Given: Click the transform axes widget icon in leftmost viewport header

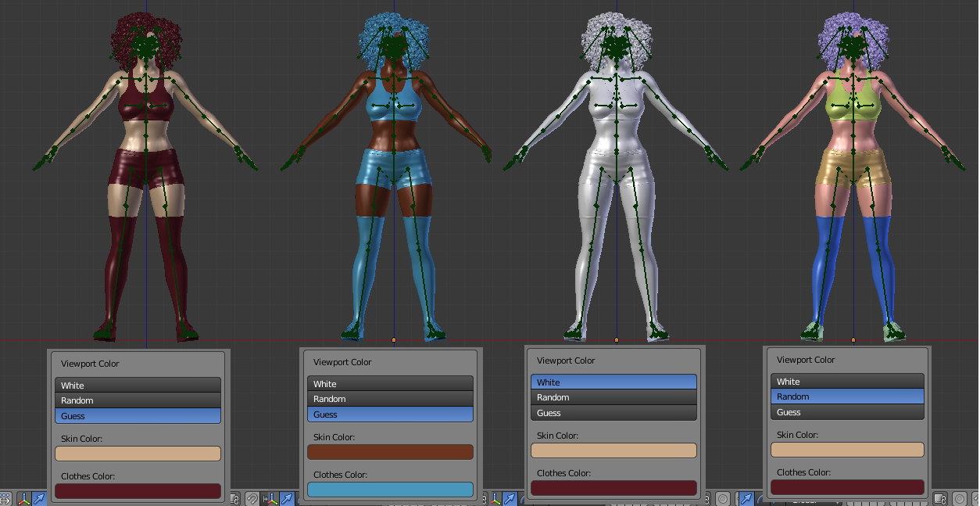Looking at the screenshot, I should point(23,499).
